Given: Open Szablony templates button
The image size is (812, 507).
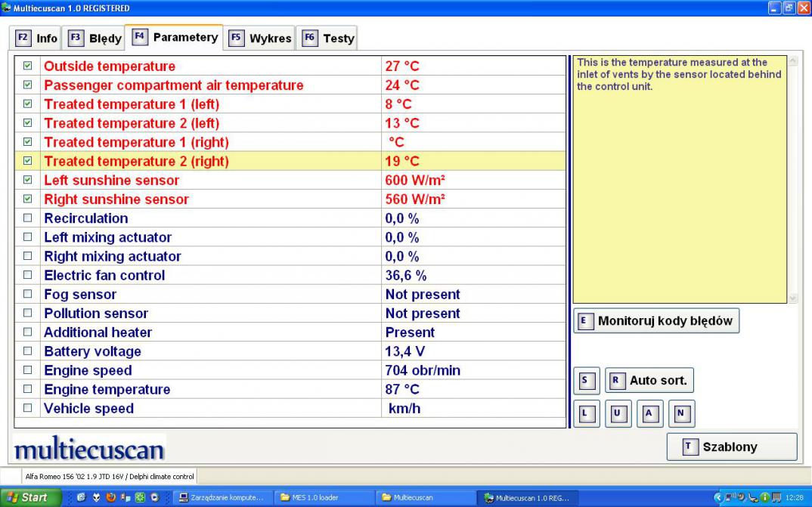Looking at the screenshot, I should point(731,447).
